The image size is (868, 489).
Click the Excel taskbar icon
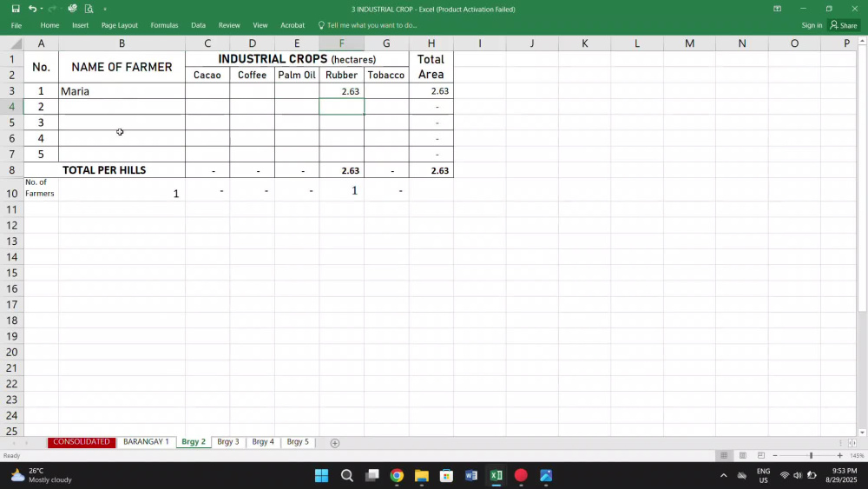pyautogui.click(x=496, y=476)
